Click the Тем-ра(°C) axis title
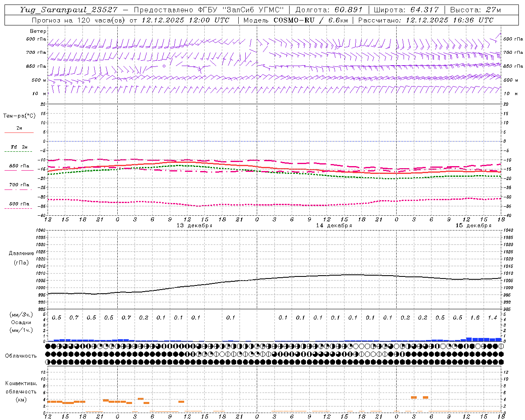Viewport: 525px width, 420px height. (x=19, y=116)
